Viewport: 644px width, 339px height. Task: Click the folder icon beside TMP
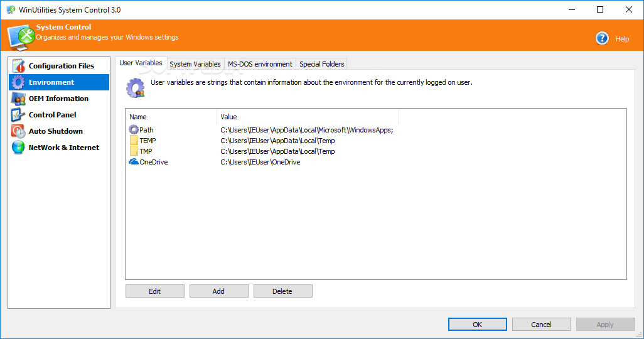coord(134,151)
